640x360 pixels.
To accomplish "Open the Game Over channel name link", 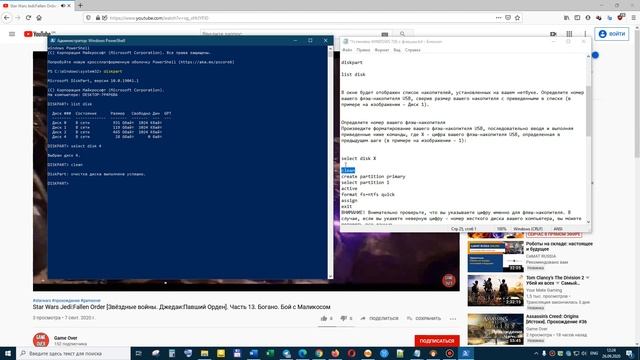I will (65, 338).
